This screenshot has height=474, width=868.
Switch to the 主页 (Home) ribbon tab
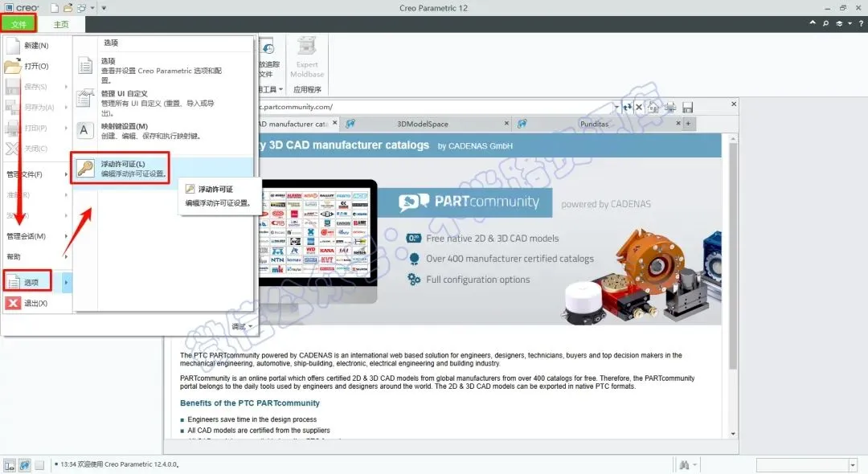[61, 24]
